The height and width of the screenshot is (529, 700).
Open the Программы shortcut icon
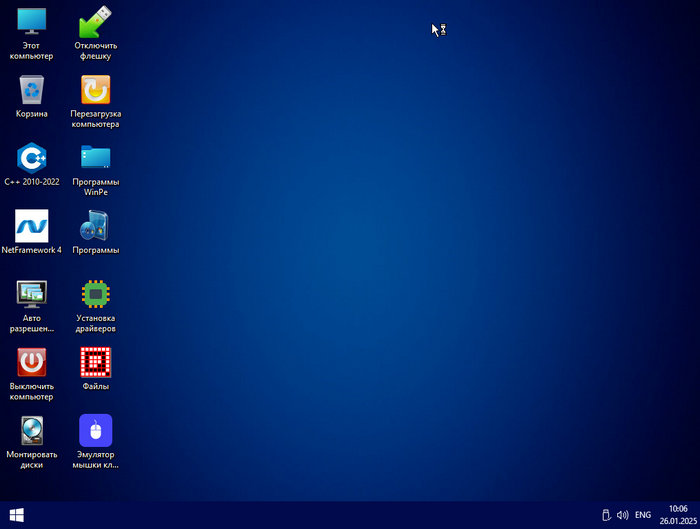[x=95, y=226]
